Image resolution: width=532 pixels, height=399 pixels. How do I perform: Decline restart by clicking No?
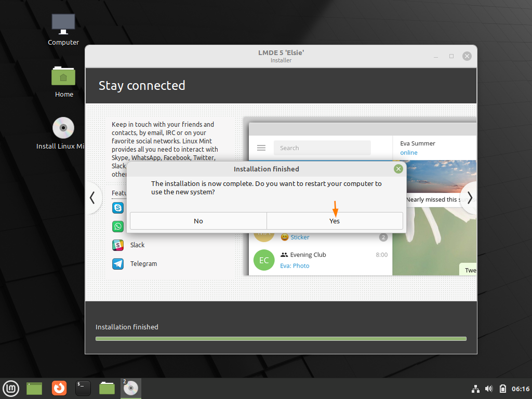pos(198,221)
